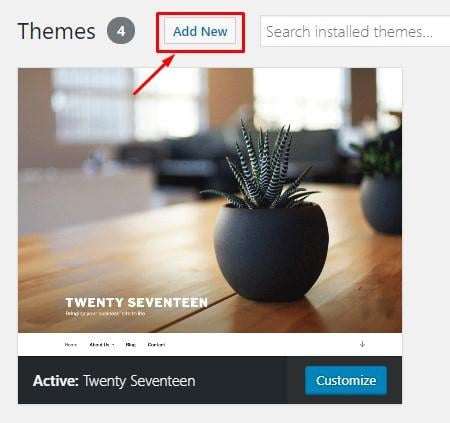Viewport: 450px width, 423px height.
Task: Click the theme count badge showing 4
Action: (121, 31)
